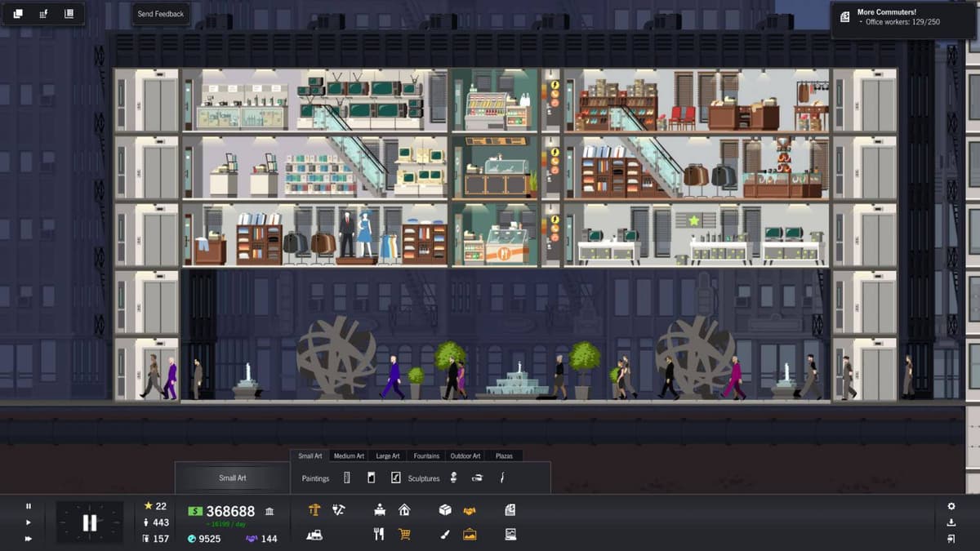Image resolution: width=980 pixels, height=551 pixels.
Task: Click the bank icon next to the money total
Action: (269, 511)
